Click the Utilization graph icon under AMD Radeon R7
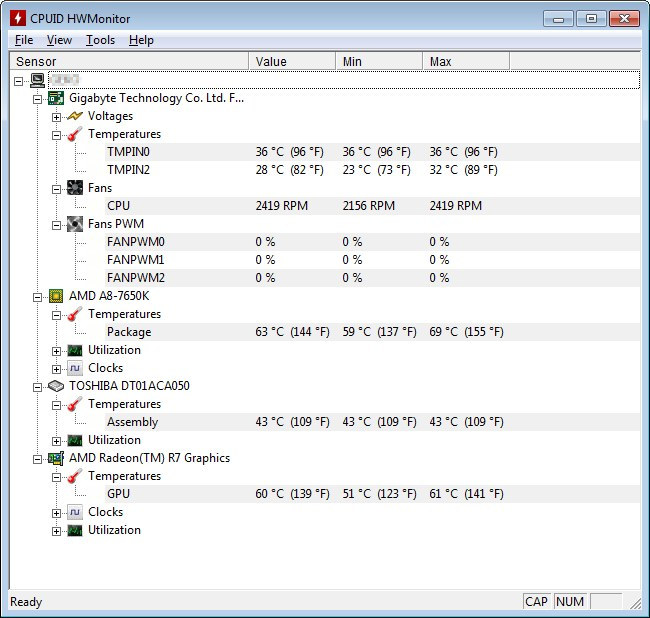The image size is (650, 618). tap(75, 530)
